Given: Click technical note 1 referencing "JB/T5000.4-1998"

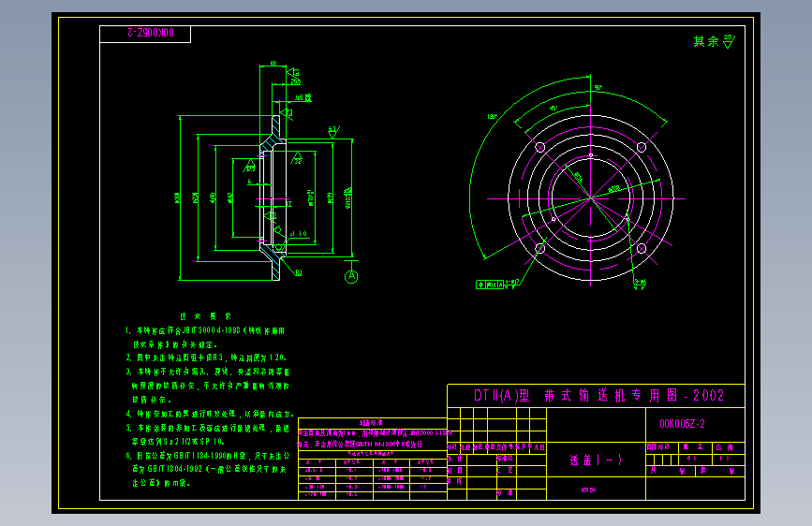Looking at the screenshot, I should [x=205, y=330].
